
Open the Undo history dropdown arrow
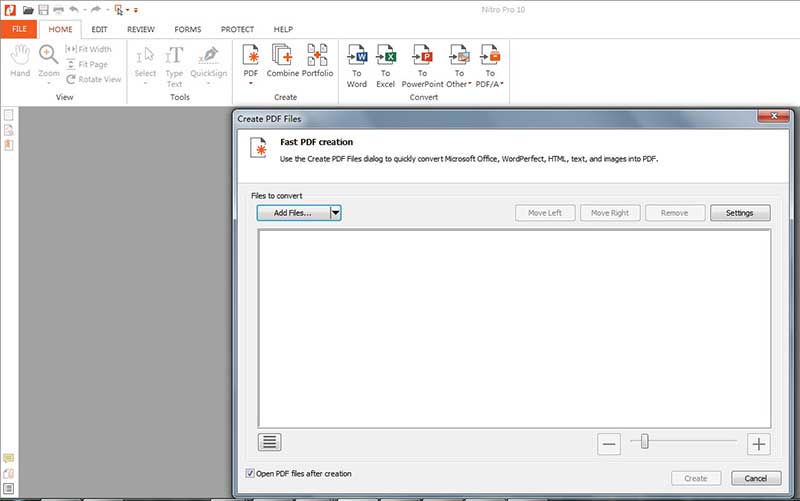click(85, 10)
